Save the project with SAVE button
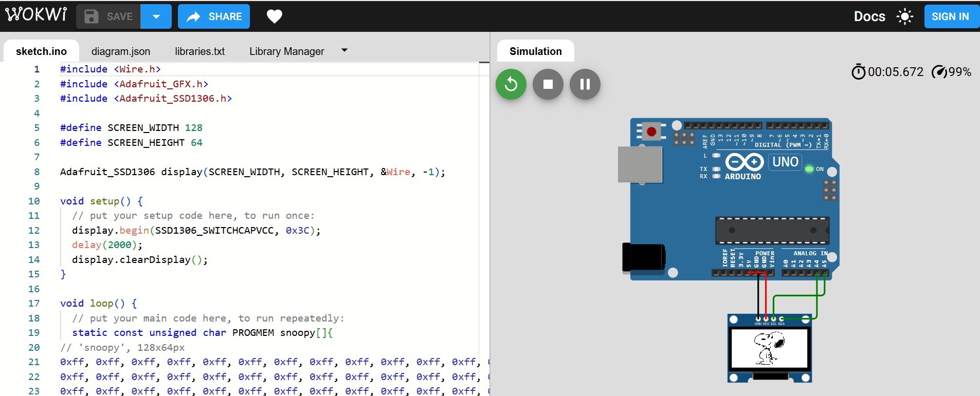980x396 pixels. (108, 16)
